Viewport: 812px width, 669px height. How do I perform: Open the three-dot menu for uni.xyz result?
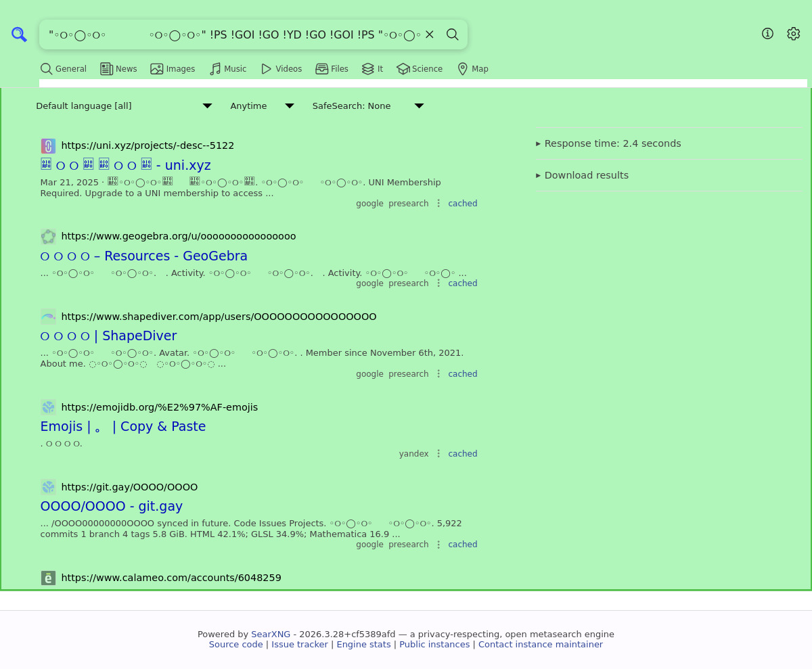(438, 204)
